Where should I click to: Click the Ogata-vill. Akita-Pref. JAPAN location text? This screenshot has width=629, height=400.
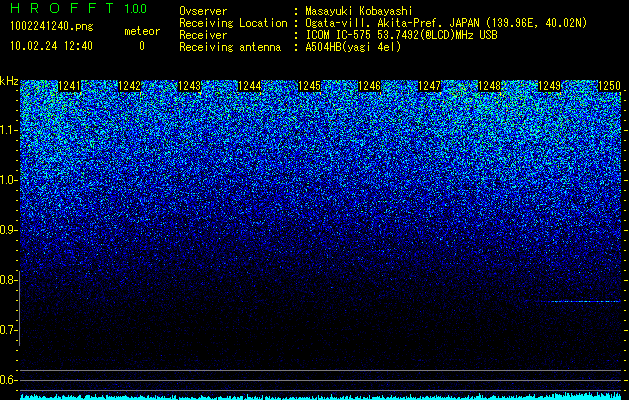(446, 23)
